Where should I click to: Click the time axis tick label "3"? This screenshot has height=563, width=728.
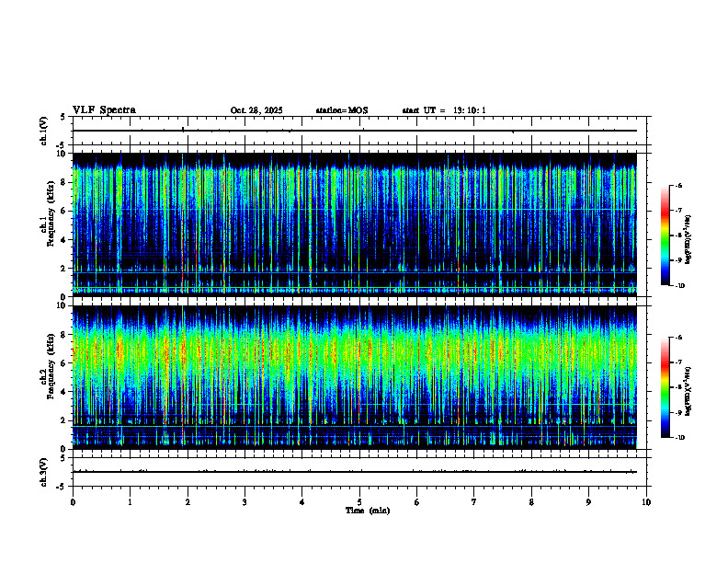245,502
